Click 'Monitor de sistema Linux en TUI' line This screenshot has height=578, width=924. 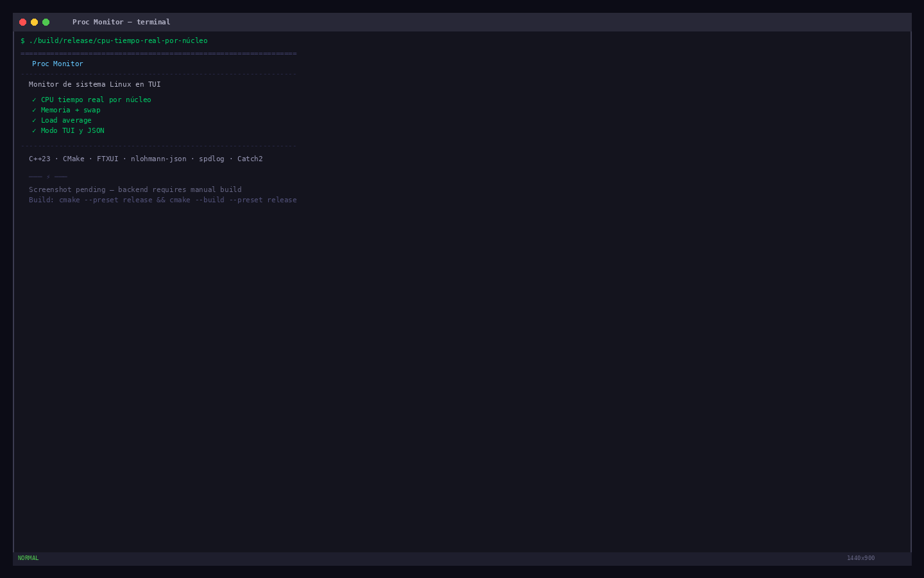tap(95, 84)
